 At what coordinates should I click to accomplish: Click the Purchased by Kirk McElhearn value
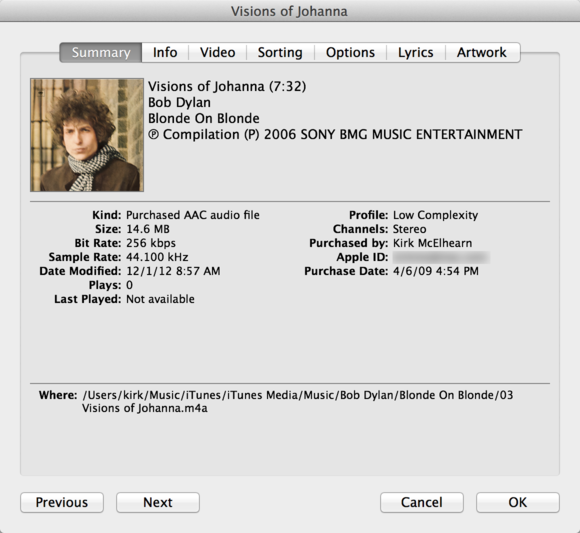pyautogui.click(x=432, y=243)
